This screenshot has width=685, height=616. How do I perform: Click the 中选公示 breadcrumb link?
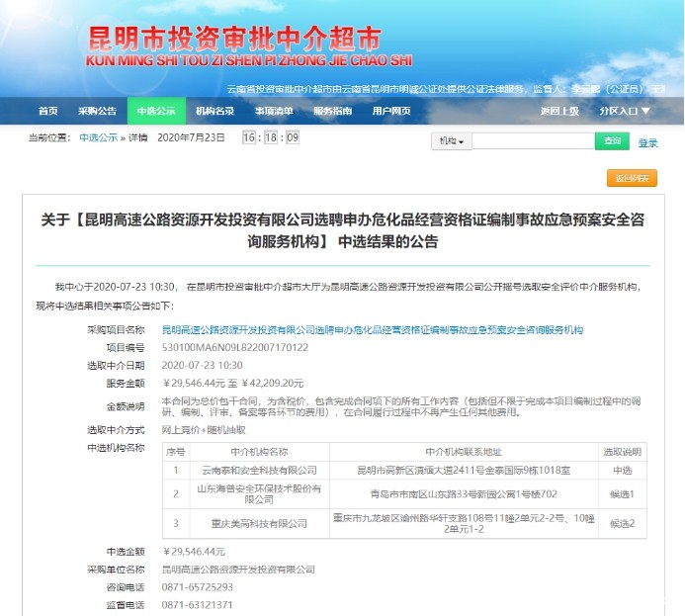(98, 137)
